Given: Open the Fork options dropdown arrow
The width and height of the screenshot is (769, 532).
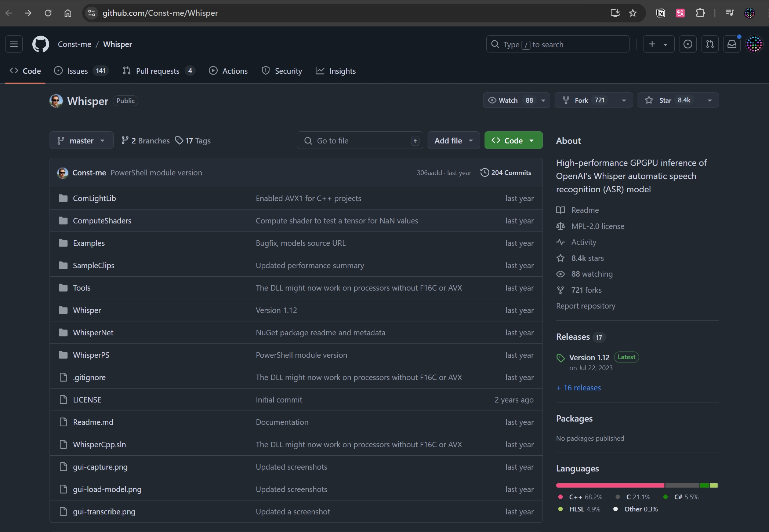Looking at the screenshot, I should point(624,100).
